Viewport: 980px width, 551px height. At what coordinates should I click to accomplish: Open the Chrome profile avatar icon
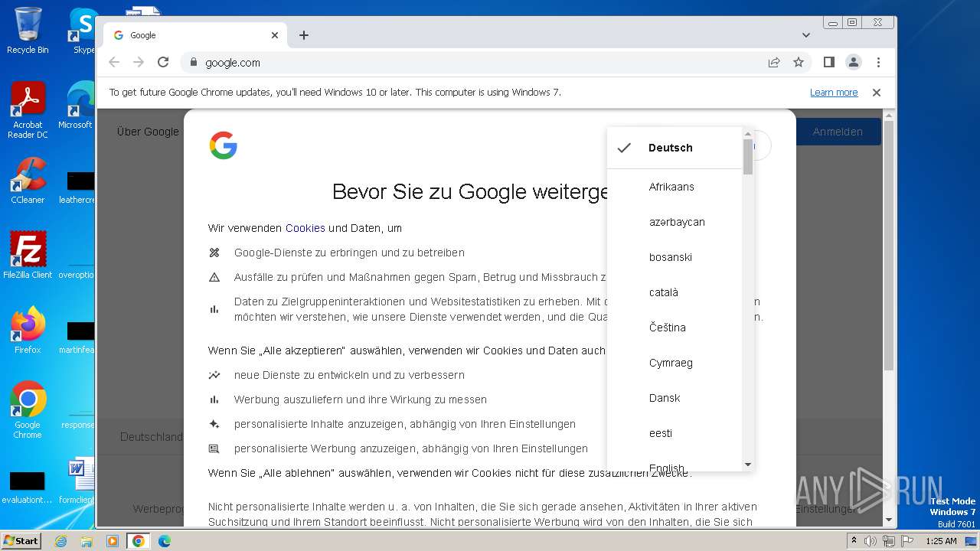click(x=854, y=62)
